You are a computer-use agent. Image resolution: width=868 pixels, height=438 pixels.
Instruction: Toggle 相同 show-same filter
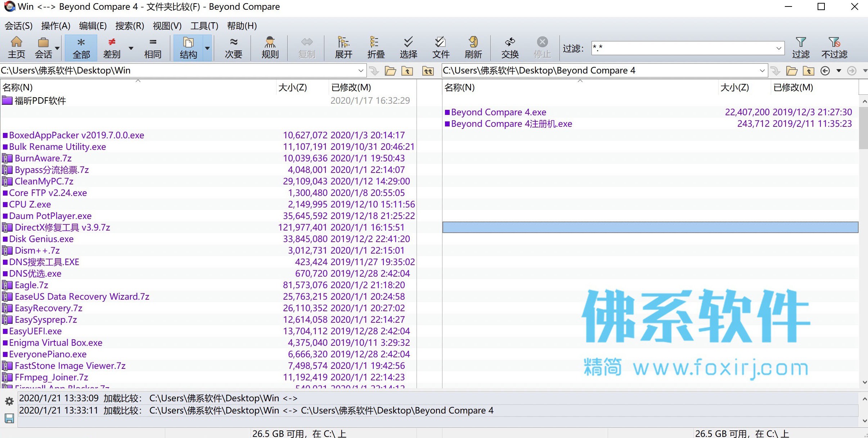tap(153, 48)
